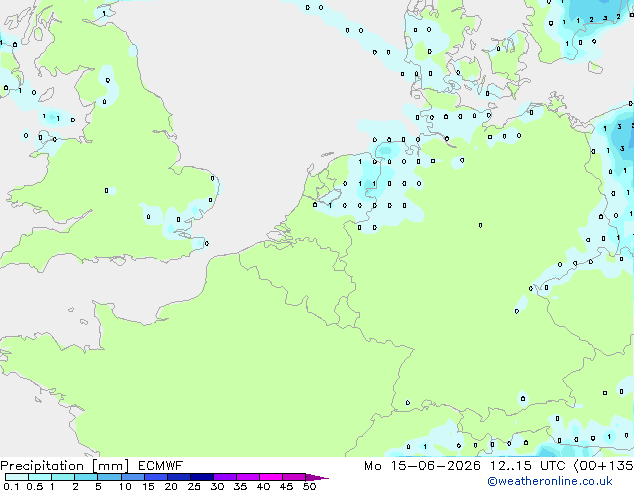Click the 45–50 mm magenta legend swatch

click(x=294, y=477)
